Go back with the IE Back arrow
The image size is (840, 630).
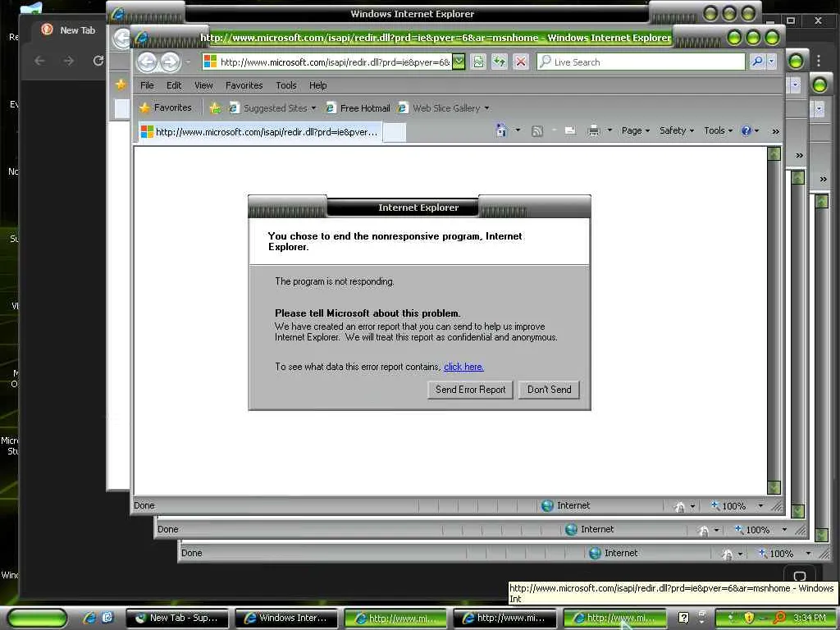[x=147, y=62]
